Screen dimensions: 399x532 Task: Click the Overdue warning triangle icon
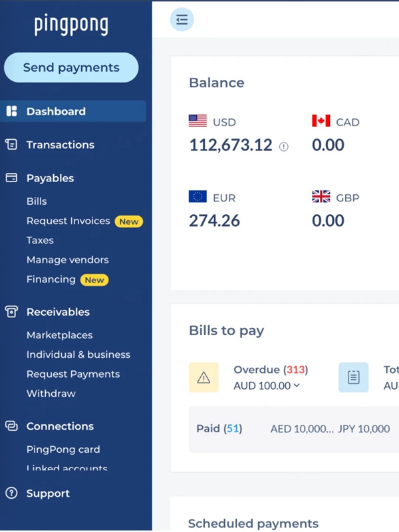point(203,377)
